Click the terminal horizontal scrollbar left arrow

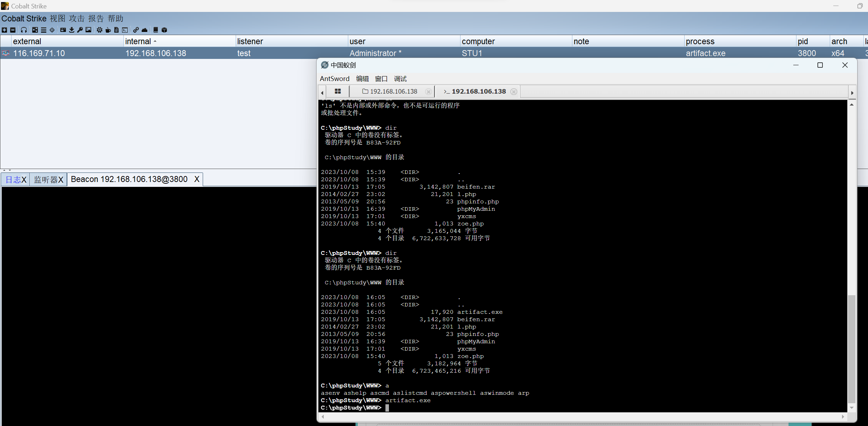pyautogui.click(x=323, y=417)
